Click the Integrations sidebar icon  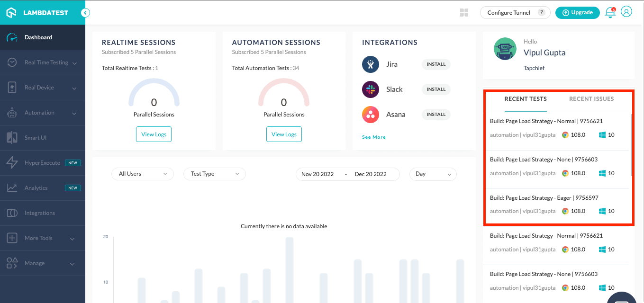[x=12, y=213]
